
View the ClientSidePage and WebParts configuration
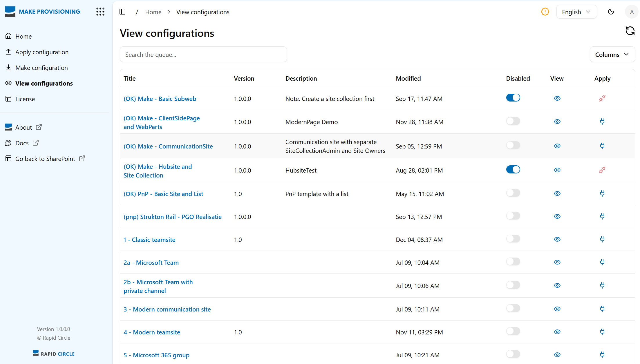click(x=557, y=122)
